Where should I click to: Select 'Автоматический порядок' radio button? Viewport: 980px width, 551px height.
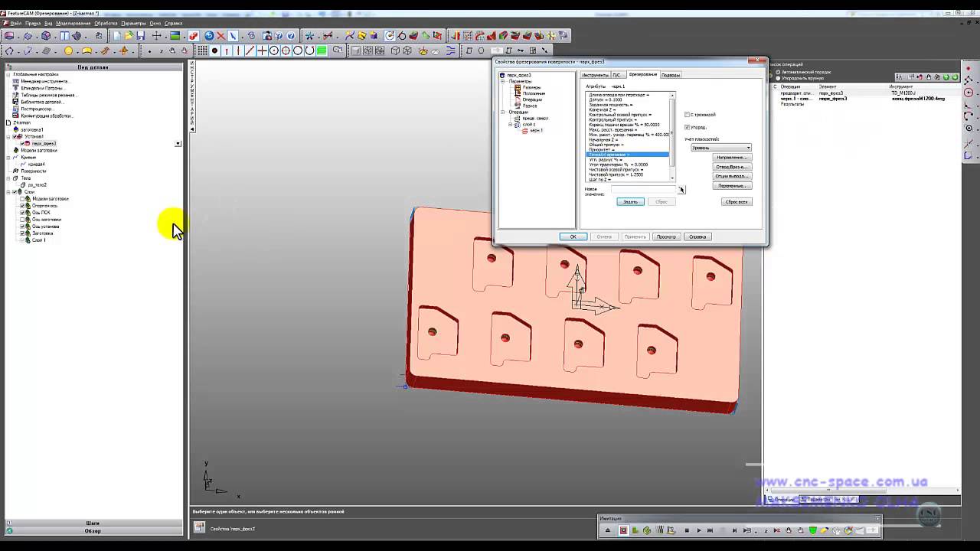click(778, 72)
